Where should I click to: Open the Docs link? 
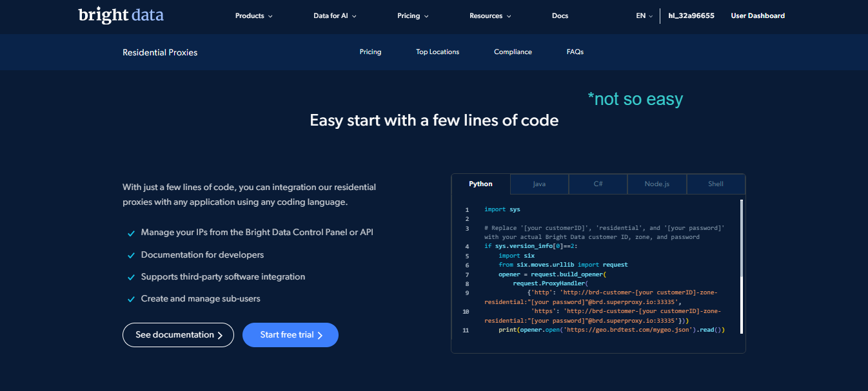(560, 16)
